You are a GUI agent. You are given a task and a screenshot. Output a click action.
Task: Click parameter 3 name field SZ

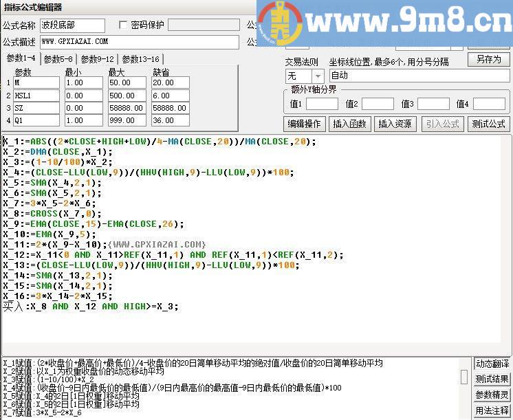click(x=36, y=108)
